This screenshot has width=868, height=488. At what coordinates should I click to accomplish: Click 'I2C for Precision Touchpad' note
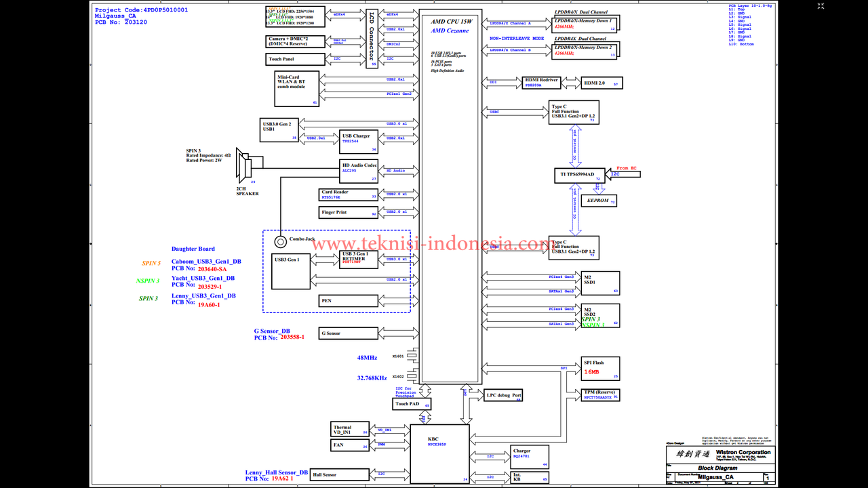pyautogui.click(x=406, y=391)
